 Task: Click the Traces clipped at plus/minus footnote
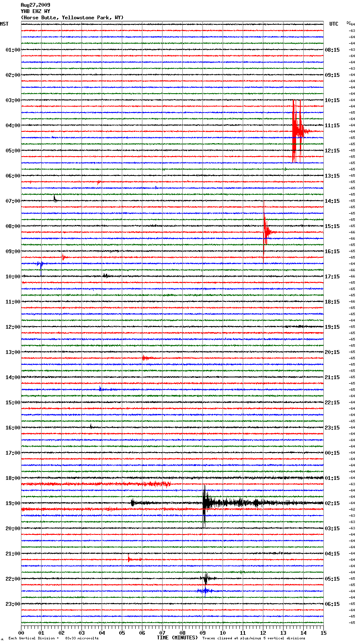click(x=254, y=638)
